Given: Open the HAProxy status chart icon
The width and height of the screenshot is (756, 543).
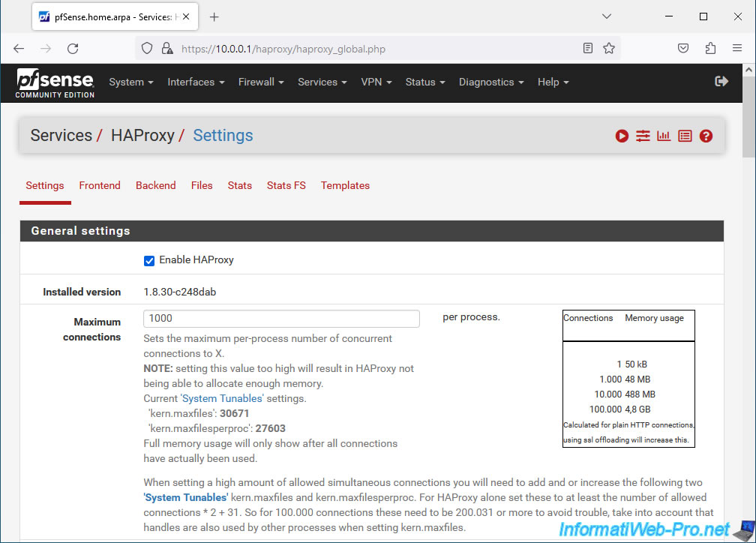Looking at the screenshot, I should click(664, 136).
